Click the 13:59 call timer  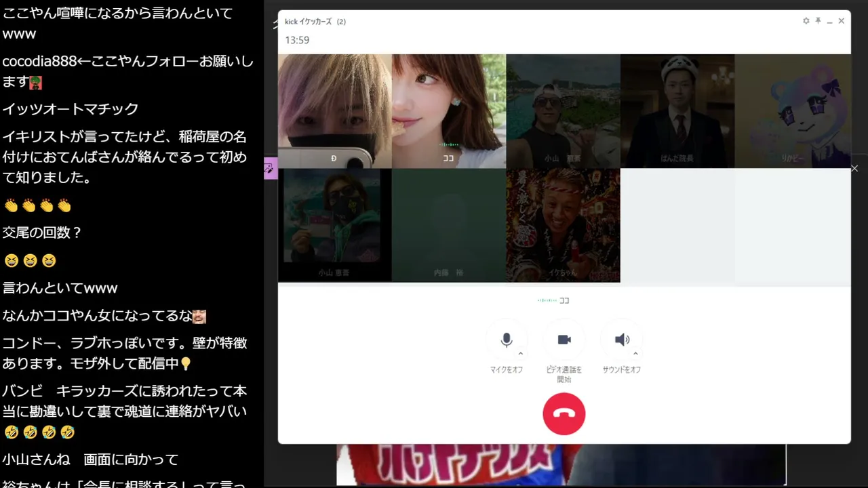coord(297,40)
